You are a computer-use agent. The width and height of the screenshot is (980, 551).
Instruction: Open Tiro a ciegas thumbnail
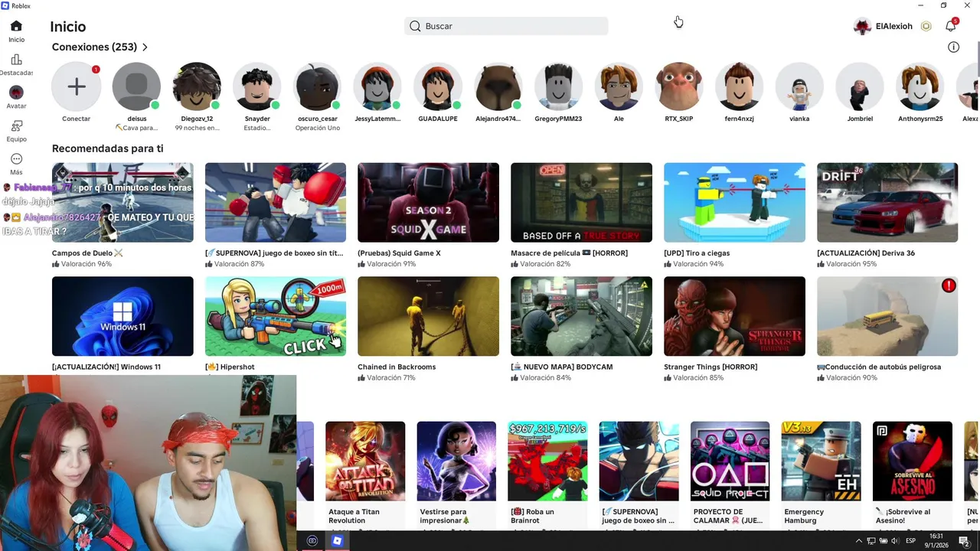click(734, 202)
